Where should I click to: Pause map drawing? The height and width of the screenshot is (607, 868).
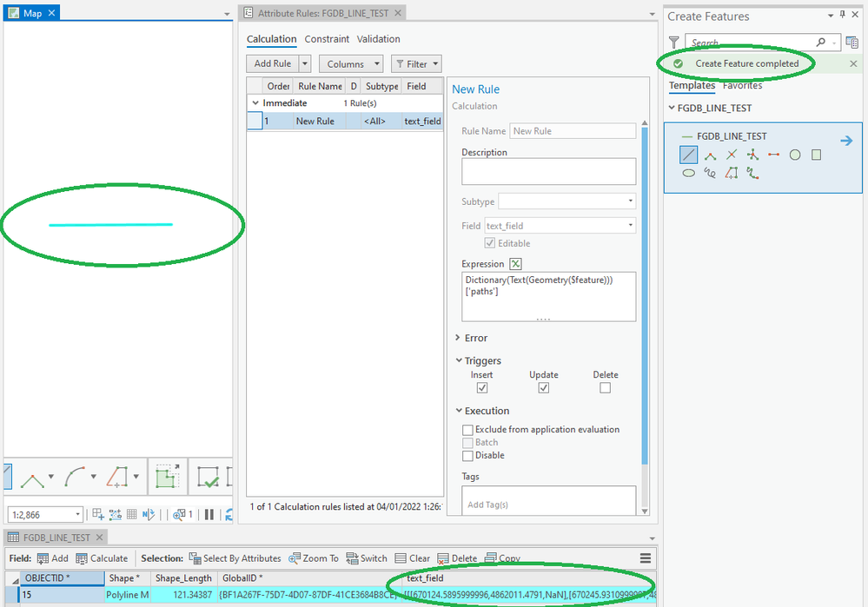coord(209,515)
